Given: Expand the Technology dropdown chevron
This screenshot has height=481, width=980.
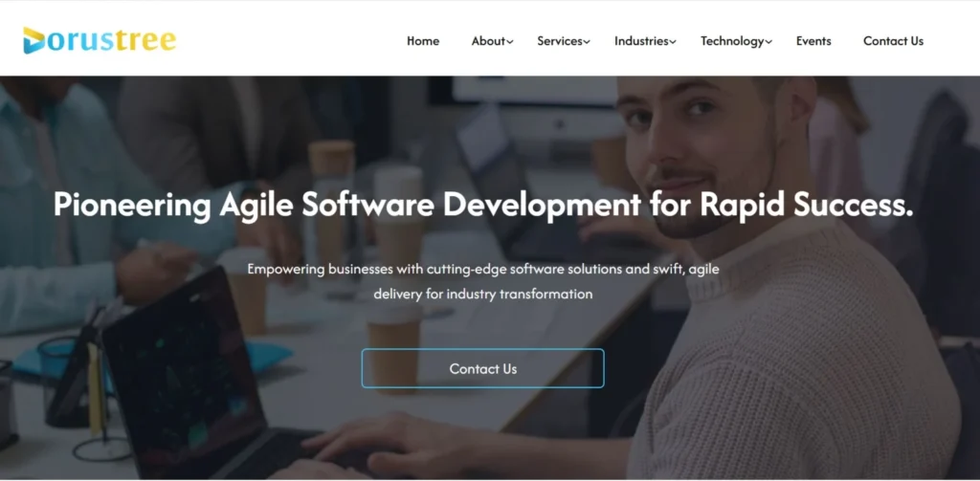Looking at the screenshot, I should coord(768,42).
